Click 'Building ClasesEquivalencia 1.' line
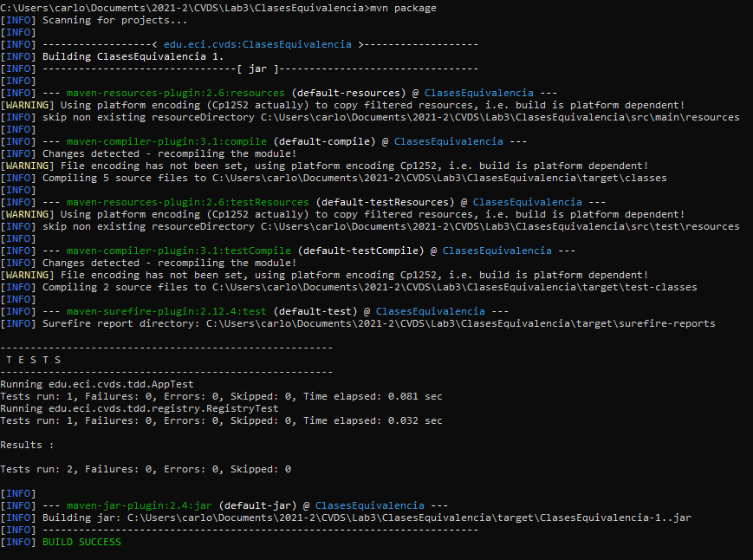 tap(133, 56)
